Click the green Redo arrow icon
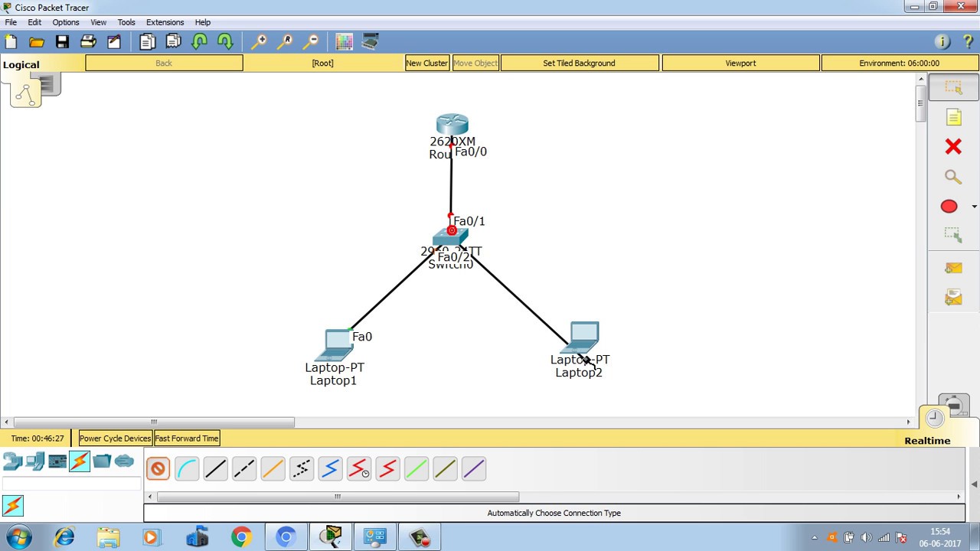Viewport: 980px width, 551px height. coord(225,42)
